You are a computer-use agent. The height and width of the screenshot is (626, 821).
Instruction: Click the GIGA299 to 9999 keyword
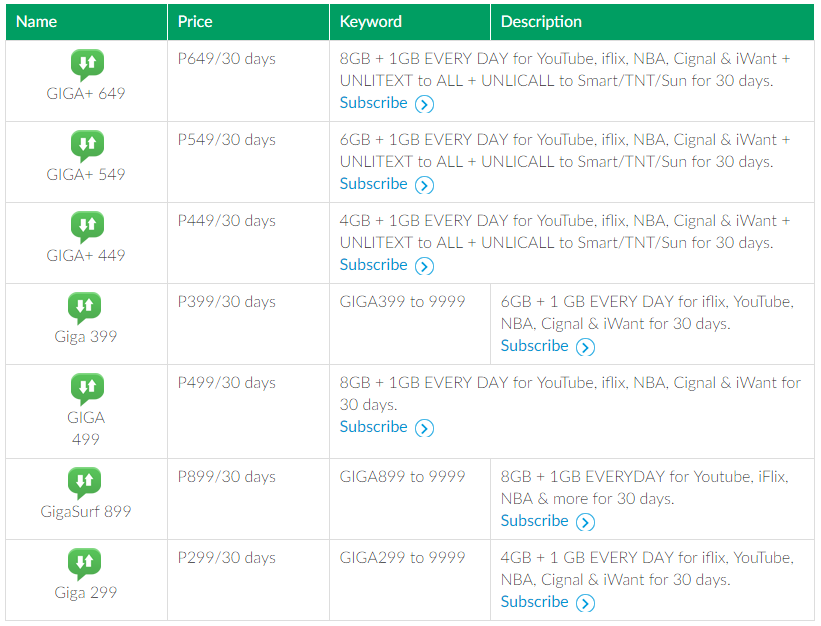(402, 557)
